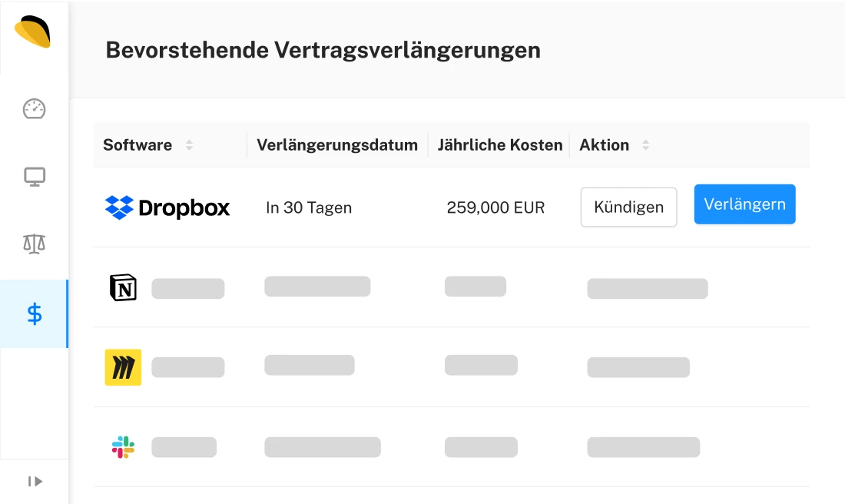Select the monitor icon in sidebar
The width and height of the screenshot is (845, 504).
click(x=34, y=177)
